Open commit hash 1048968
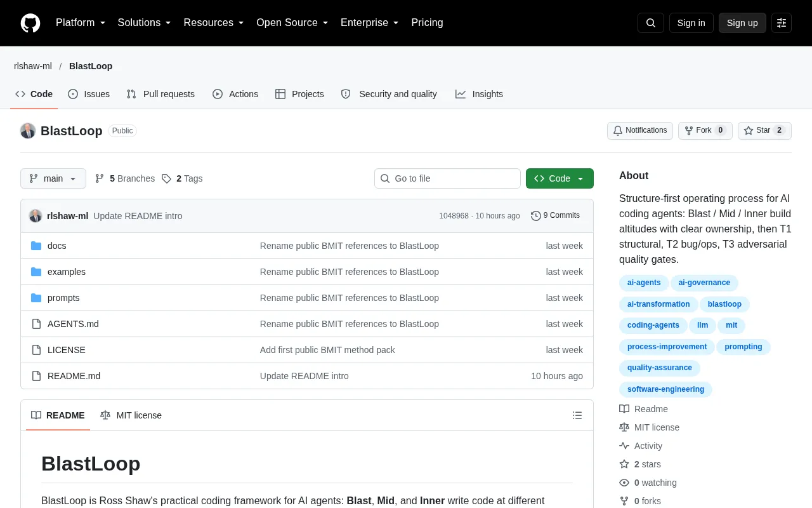The image size is (812, 508). pyautogui.click(x=454, y=216)
